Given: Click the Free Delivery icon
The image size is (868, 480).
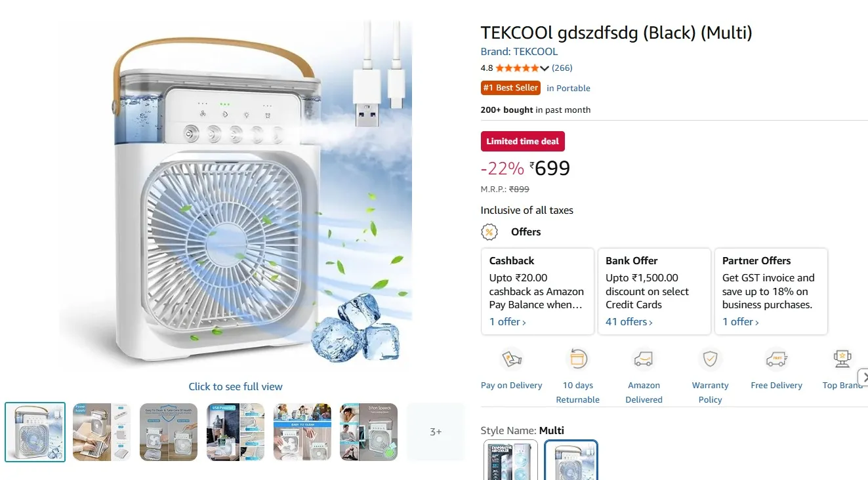Looking at the screenshot, I should pyautogui.click(x=776, y=359).
